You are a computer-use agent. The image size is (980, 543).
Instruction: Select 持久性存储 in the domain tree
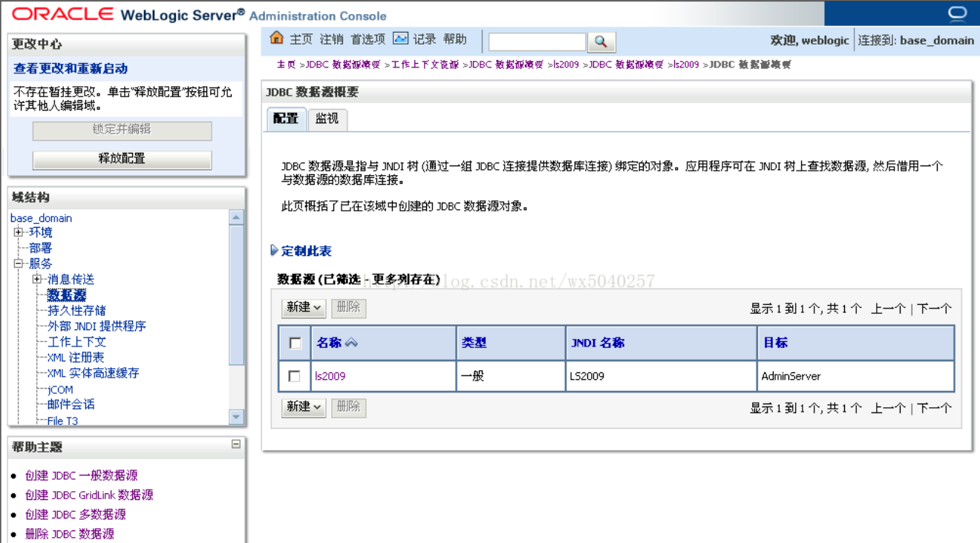pyautogui.click(x=76, y=310)
